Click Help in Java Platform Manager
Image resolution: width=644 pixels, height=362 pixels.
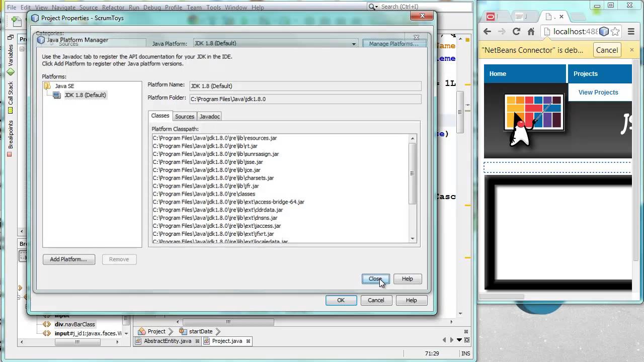point(408,279)
